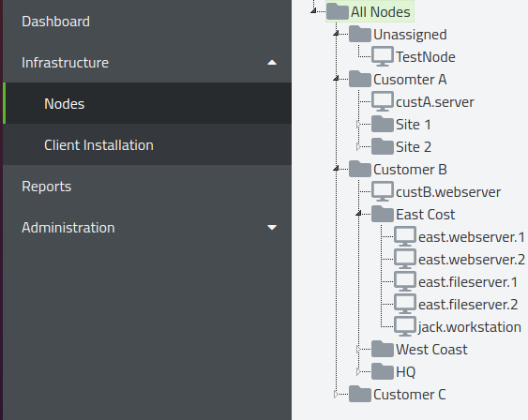The width and height of the screenshot is (528, 420).
Task: Collapse the East Cost folder
Action: [x=358, y=214]
